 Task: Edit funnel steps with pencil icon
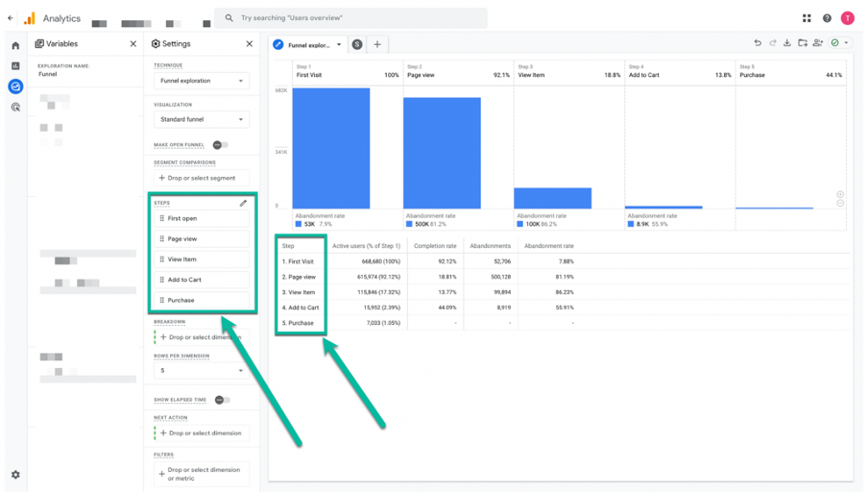pos(243,203)
